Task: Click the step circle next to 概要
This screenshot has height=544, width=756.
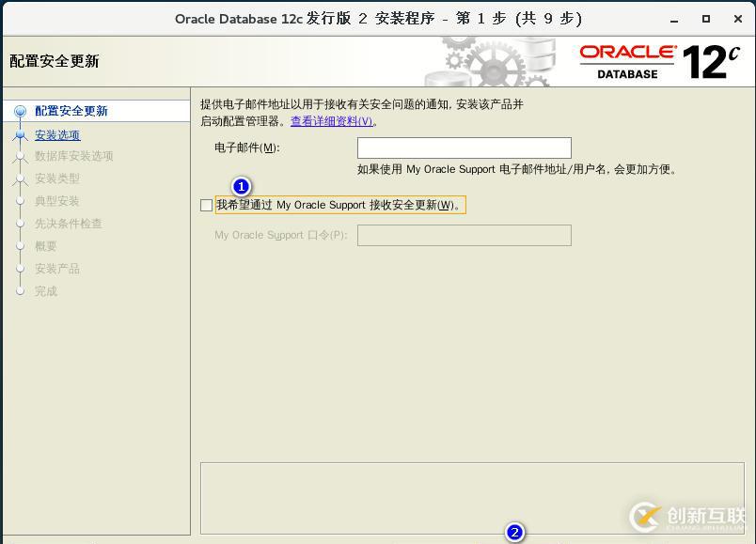Action: pyautogui.click(x=21, y=246)
